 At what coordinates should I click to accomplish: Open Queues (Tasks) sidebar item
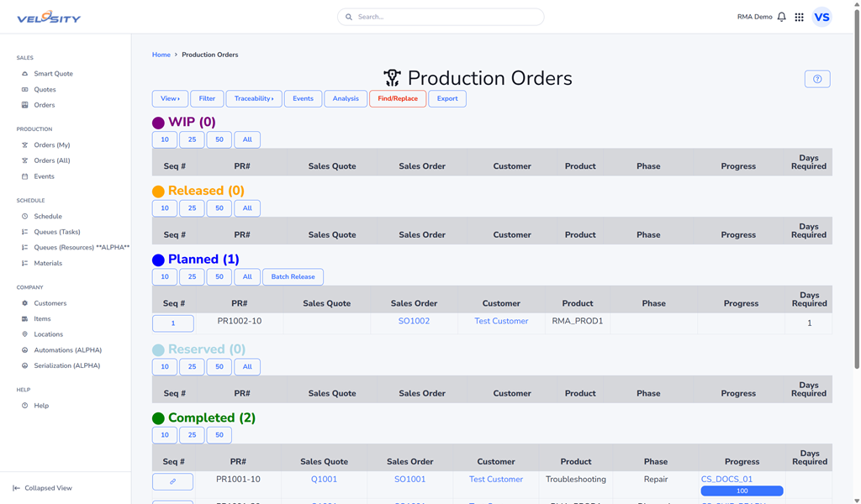(57, 232)
